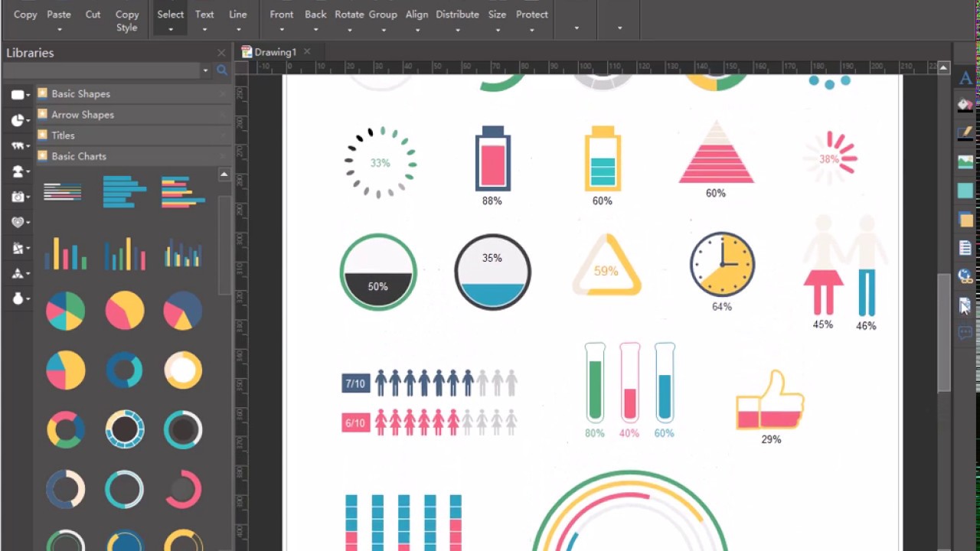
Task: Click the library search input field
Action: pos(101,70)
